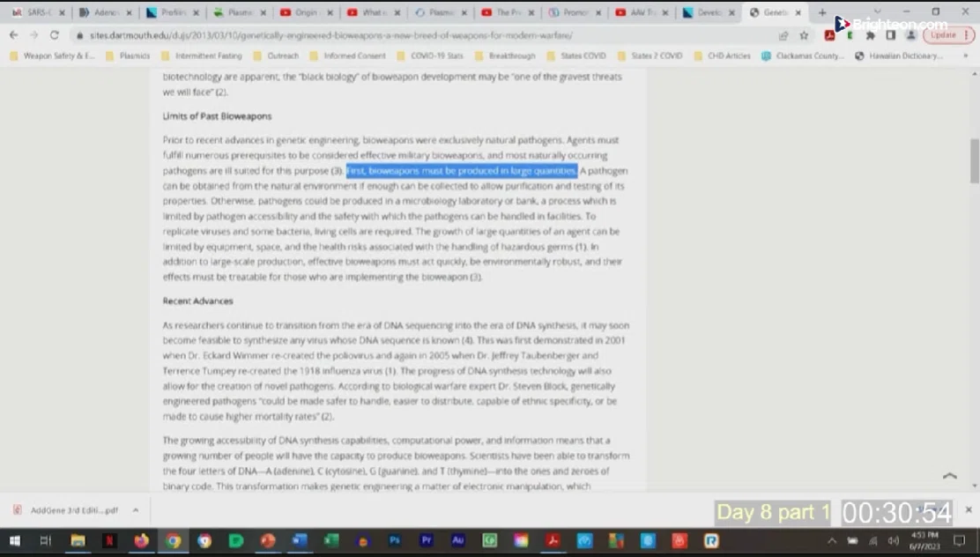
Task: Reload the Dartmouth article page
Action: (55, 35)
